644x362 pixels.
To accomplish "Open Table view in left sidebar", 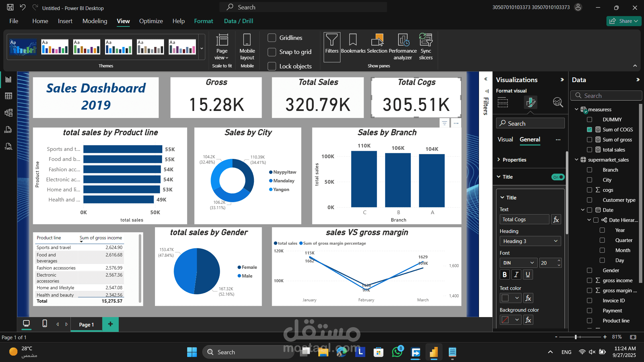I will pyautogui.click(x=8, y=96).
